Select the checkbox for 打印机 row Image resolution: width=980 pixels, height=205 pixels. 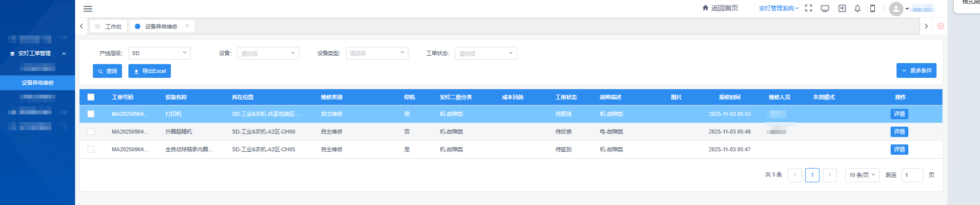(x=91, y=114)
